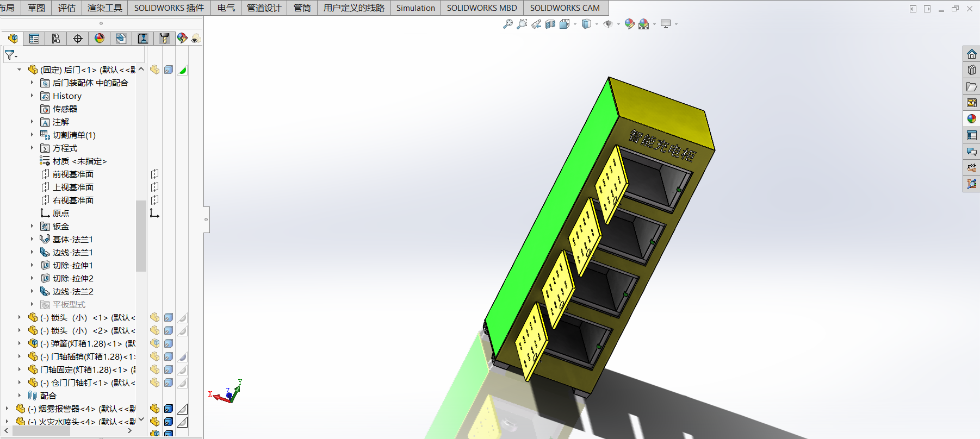Open the Custom Properties task pane tab

coord(972,135)
